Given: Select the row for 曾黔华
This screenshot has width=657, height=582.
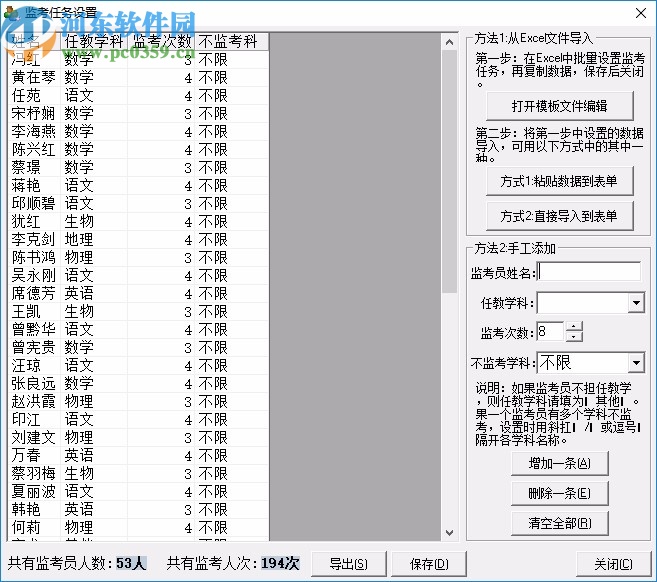Looking at the screenshot, I should 138,330.
